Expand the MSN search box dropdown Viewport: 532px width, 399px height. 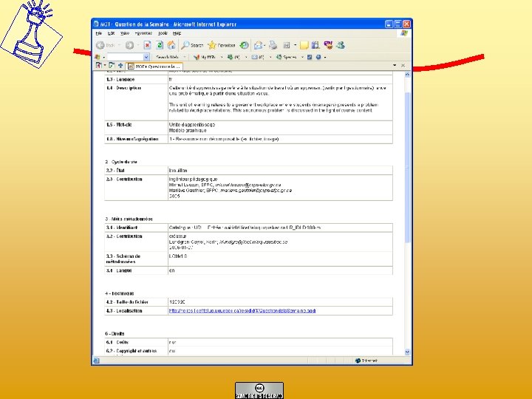(x=146, y=57)
